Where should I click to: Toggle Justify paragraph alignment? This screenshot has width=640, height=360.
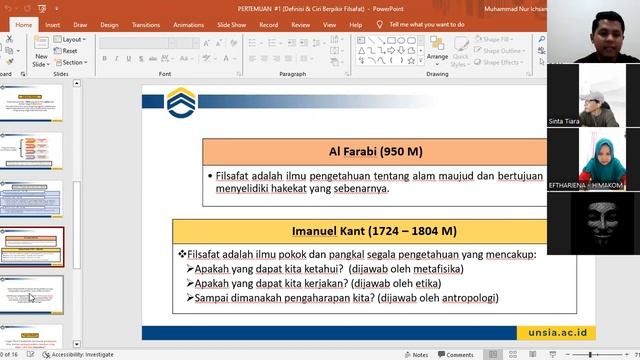288,59
